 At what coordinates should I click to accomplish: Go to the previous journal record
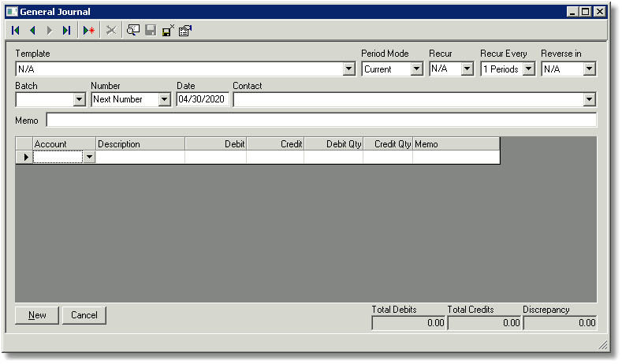32,30
